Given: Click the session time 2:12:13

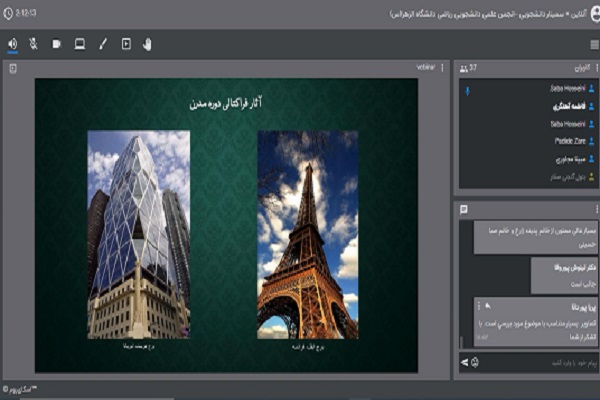Looking at the screenshot, I should [26, 13].
